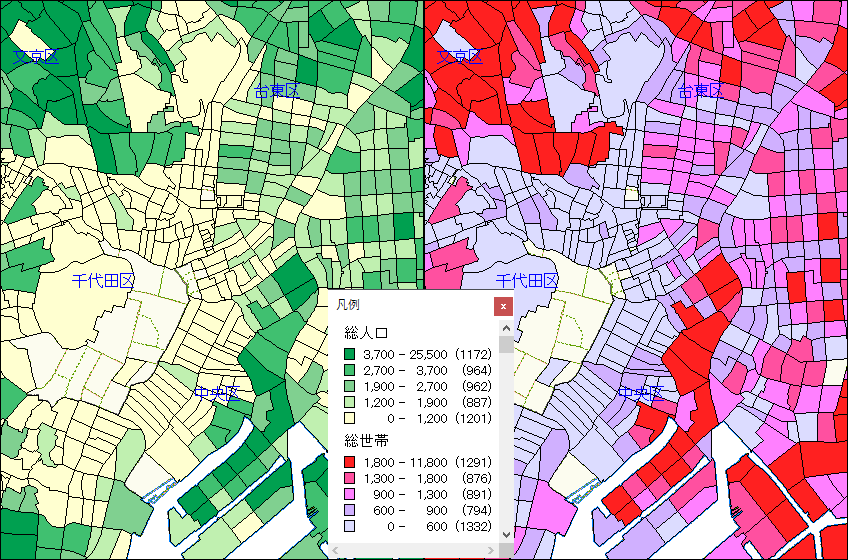Select the pale yellow 0 – 1,200 swatch
This screenshot has width=848, height=560.
pos(349,418)
